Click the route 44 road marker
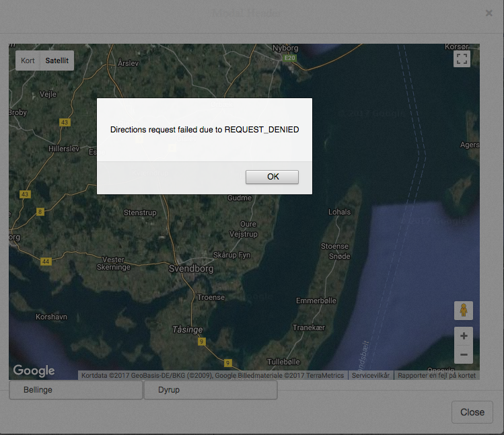 coord(46,261)
